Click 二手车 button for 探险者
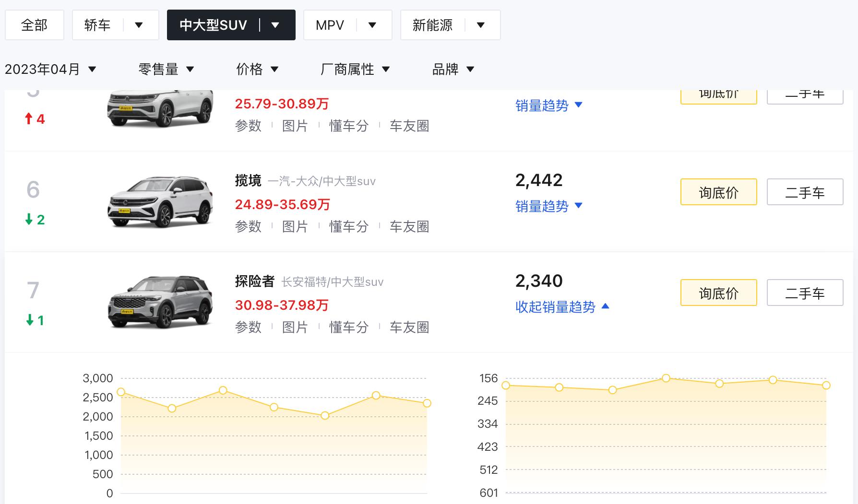Screen dimensions: 858x504 (x=805, y=293)
